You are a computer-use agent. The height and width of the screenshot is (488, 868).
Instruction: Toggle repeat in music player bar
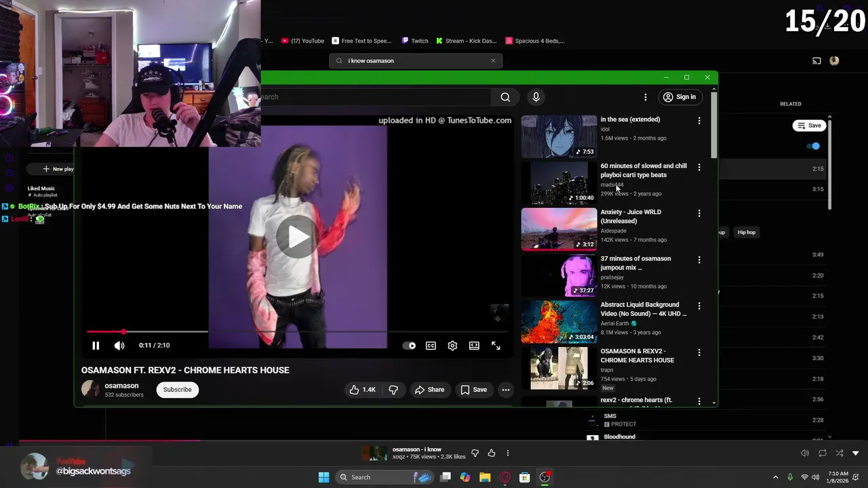pos(822,453)
